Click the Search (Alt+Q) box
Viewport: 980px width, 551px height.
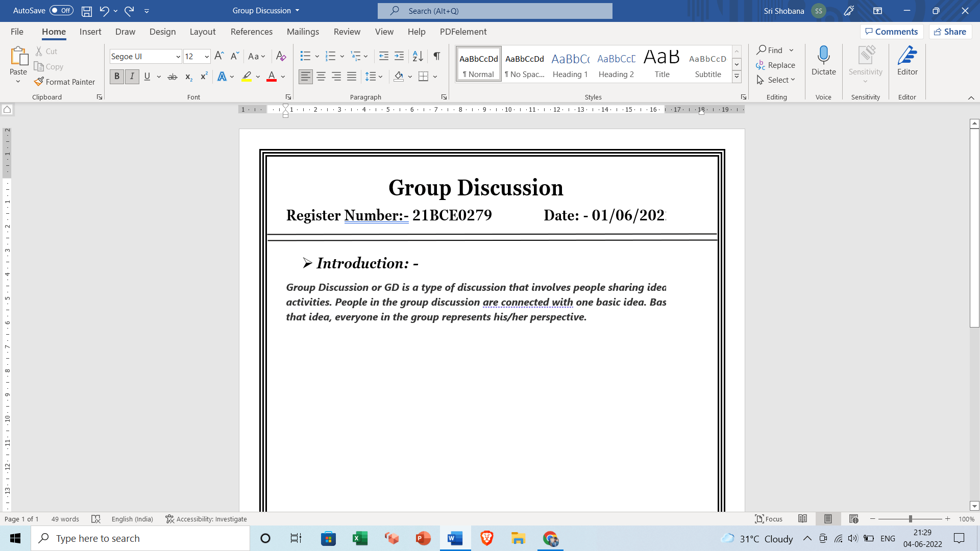tap(495, 11)
